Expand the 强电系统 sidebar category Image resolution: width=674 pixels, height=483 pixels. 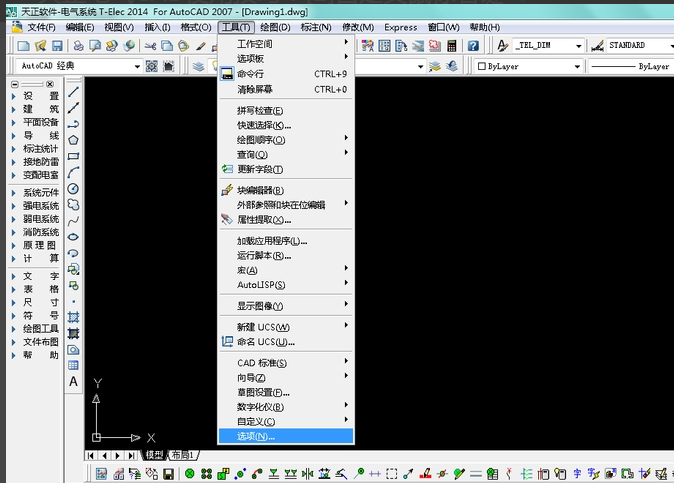pos(35,206)
